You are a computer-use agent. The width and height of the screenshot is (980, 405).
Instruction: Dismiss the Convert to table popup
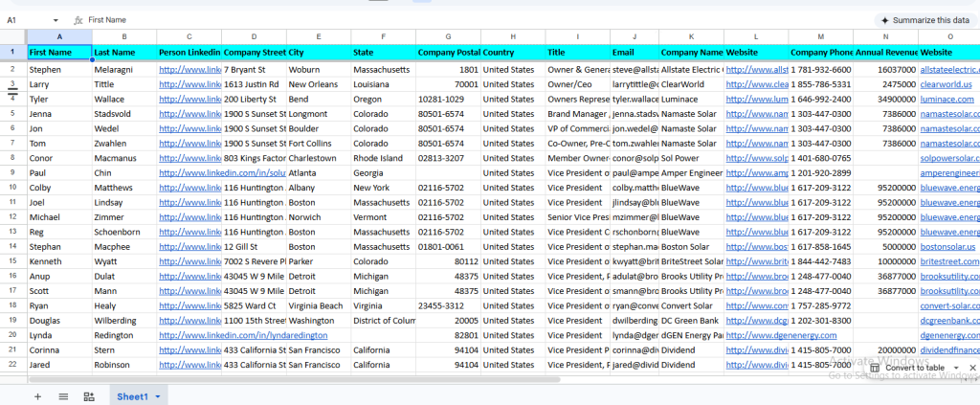[972, 368]
